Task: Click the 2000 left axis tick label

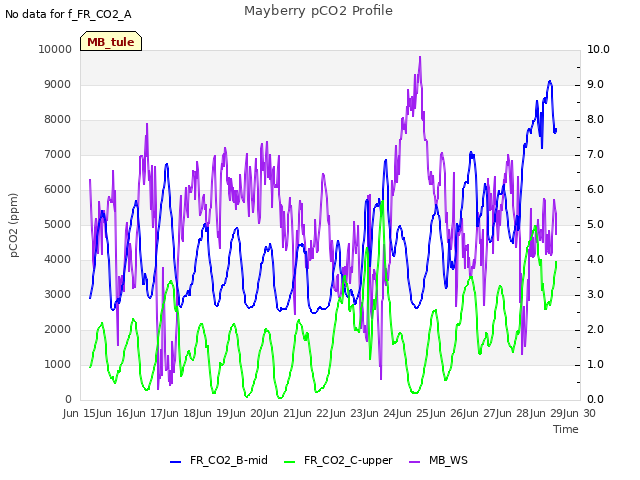Action: coord(58,329)
